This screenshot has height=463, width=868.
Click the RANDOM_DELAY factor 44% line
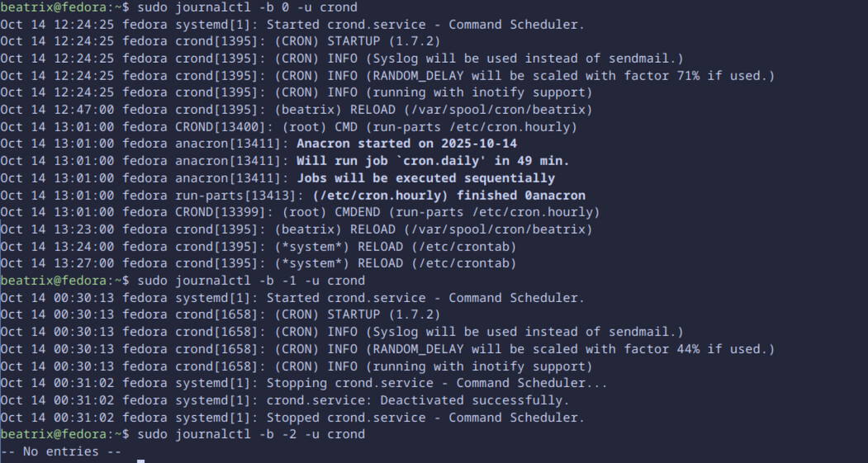(x=387, y=349)
